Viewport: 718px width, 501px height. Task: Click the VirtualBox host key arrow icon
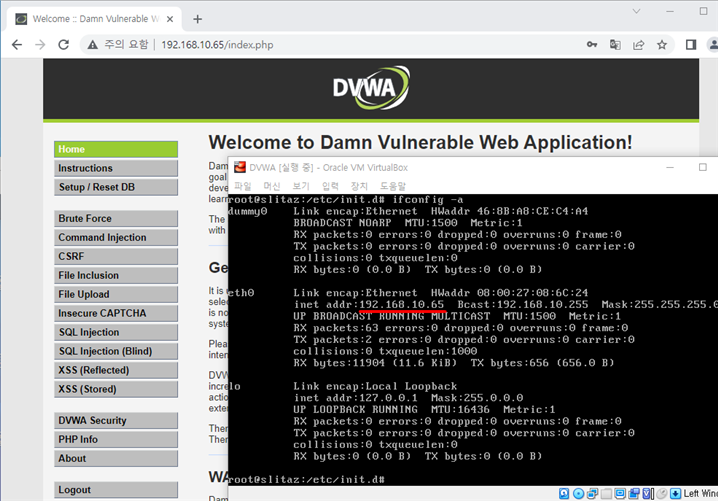tap(675, 493)
